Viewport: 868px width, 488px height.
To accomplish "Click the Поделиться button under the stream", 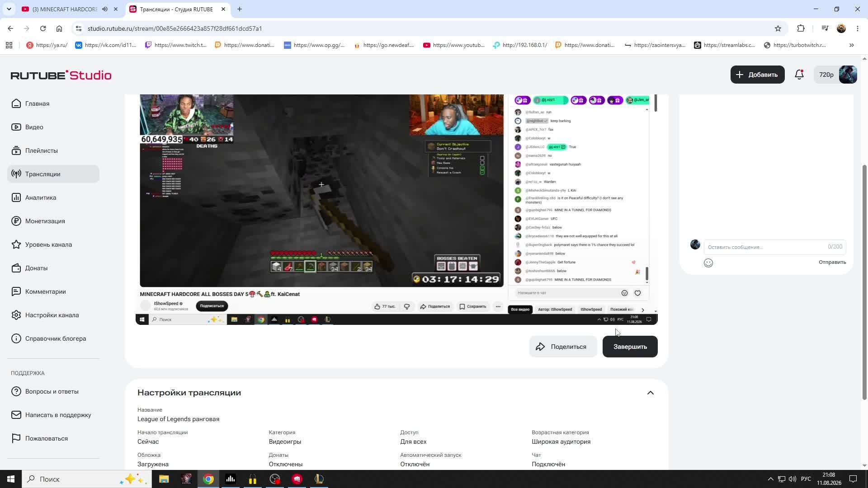I will tap(563, 347).
